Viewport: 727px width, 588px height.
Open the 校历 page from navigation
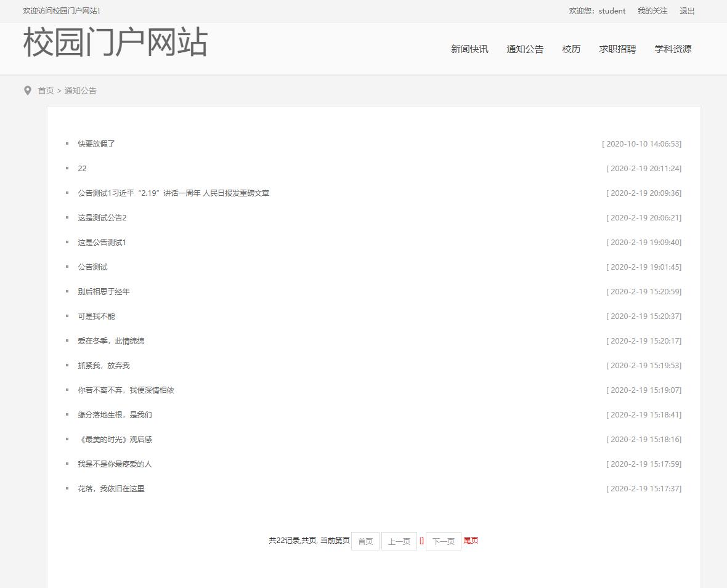click(x=571, y=49)
